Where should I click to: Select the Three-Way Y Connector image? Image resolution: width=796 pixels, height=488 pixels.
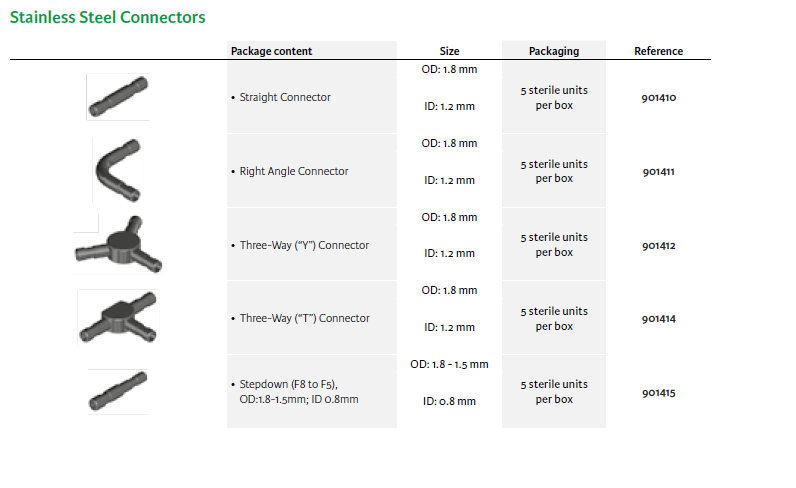(116, 243)
